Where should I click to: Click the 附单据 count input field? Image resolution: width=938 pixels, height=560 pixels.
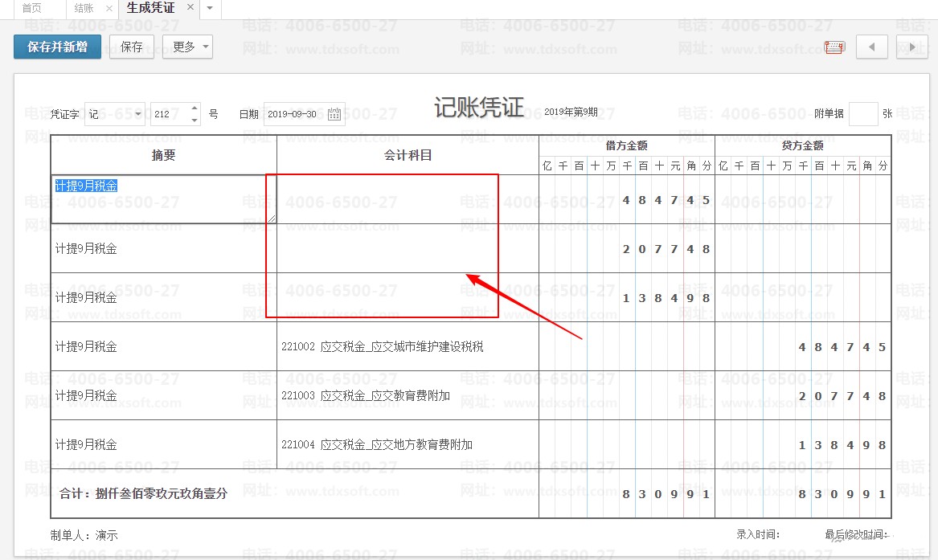(863, 114)
